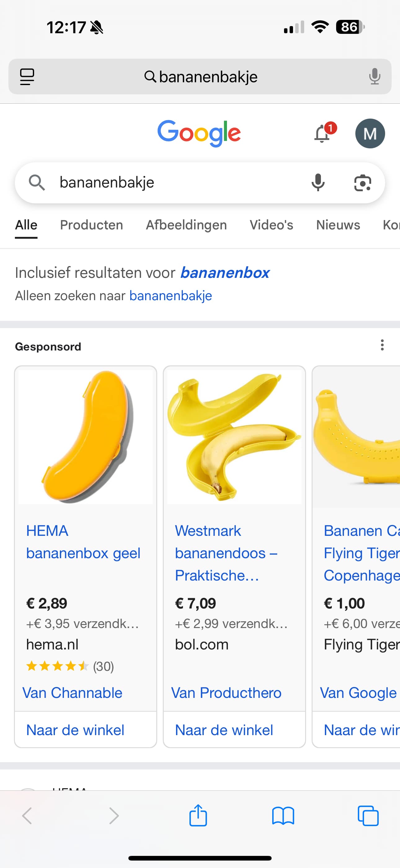Image resolution: width=400 pixels, height=868 pixels.
Task: Open the sponsored results three-dot menu
Action: click(x=382, y=345)
